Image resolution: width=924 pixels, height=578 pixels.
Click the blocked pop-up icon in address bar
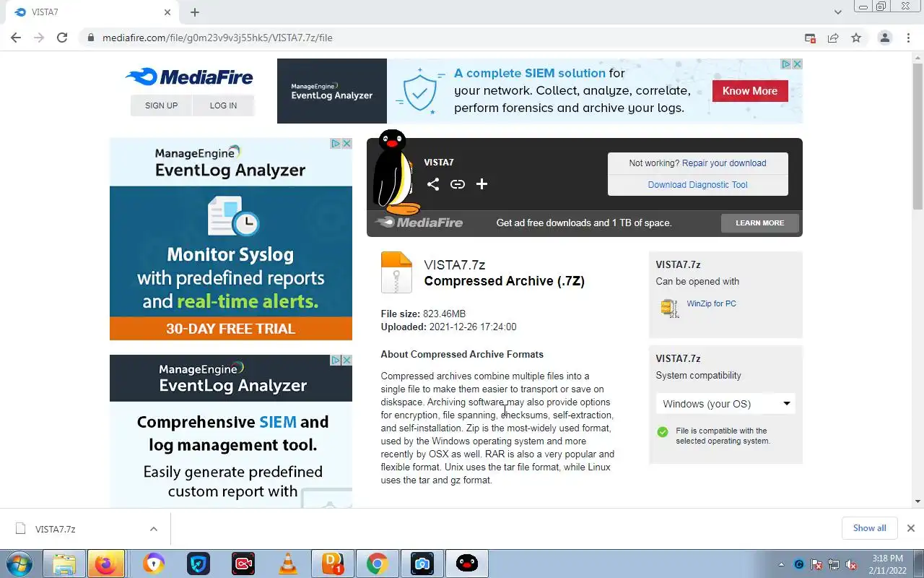click(x=810, y=38)
